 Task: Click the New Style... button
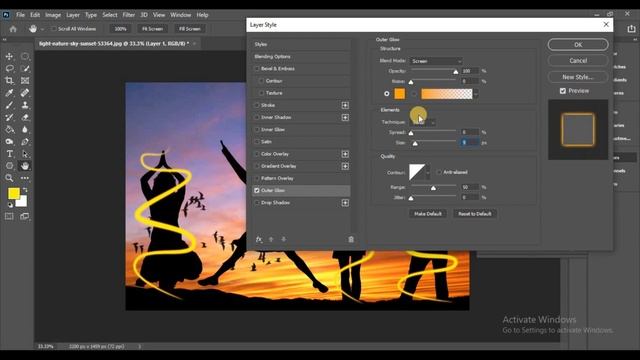click(x=578, y=77)
